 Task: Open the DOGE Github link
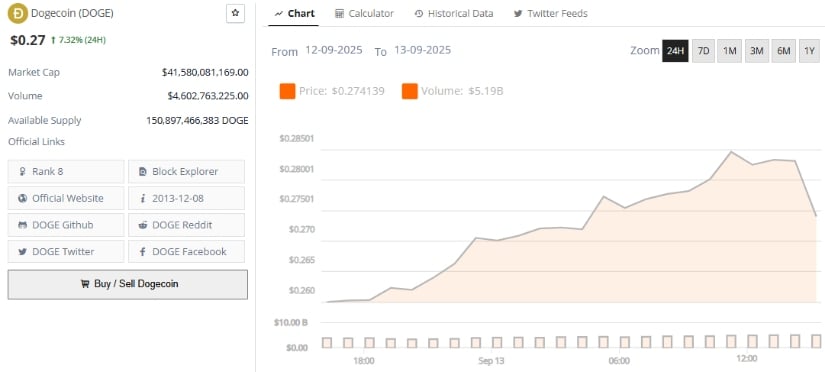pyautogui.click(x=66, y=225)
